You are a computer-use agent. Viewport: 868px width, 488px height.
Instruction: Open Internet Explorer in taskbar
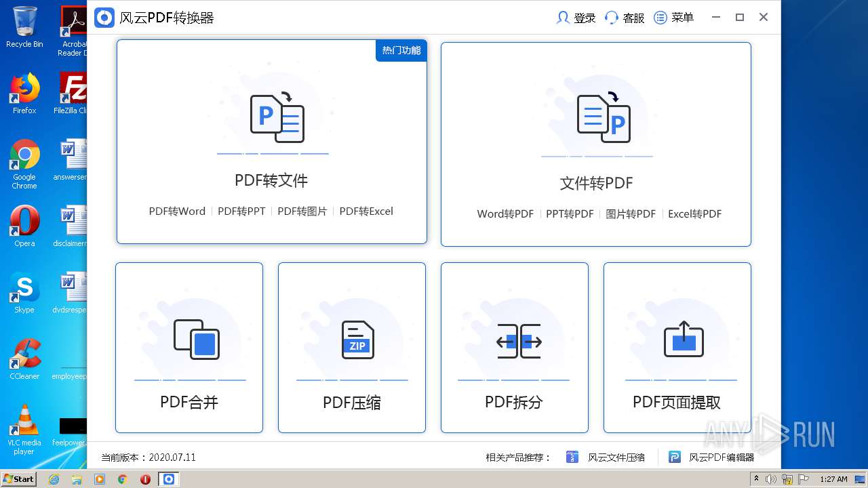(x=54, y=479)
